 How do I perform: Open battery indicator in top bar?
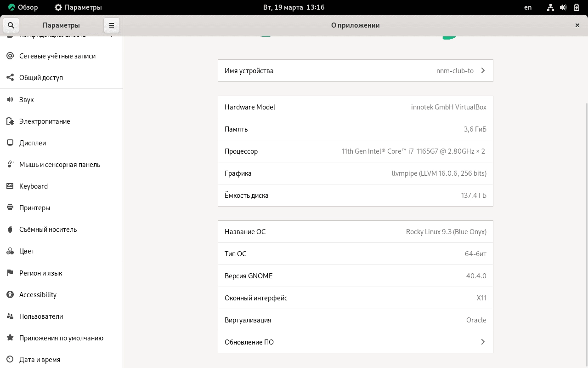(x=577, y=7)
